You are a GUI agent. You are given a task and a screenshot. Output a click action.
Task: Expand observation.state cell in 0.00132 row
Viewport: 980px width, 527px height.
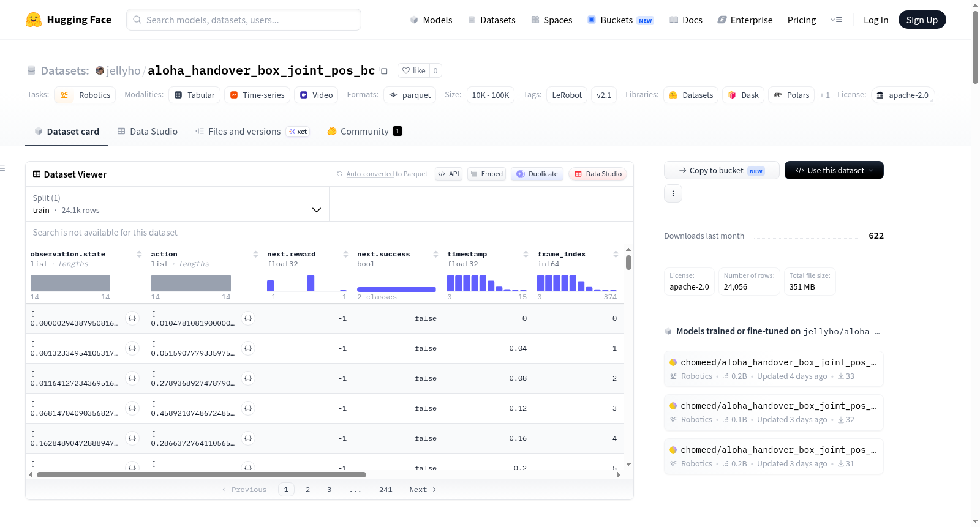point(132,348)
